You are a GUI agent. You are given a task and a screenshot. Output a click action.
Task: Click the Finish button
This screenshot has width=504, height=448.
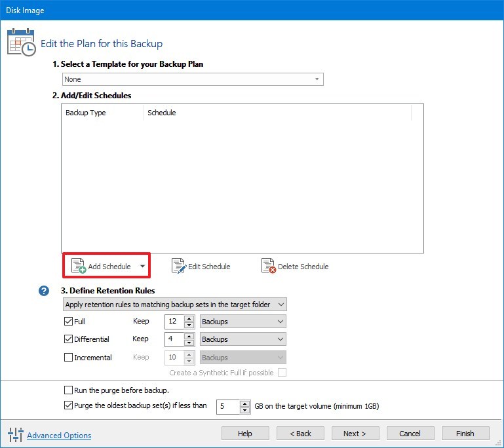click(x=465, y=434)
